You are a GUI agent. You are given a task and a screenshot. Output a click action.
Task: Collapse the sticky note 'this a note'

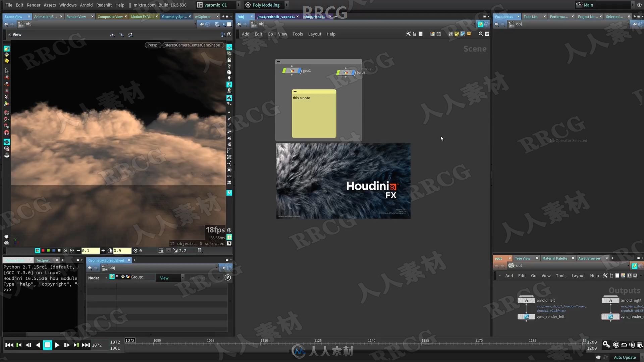point(295,91)
